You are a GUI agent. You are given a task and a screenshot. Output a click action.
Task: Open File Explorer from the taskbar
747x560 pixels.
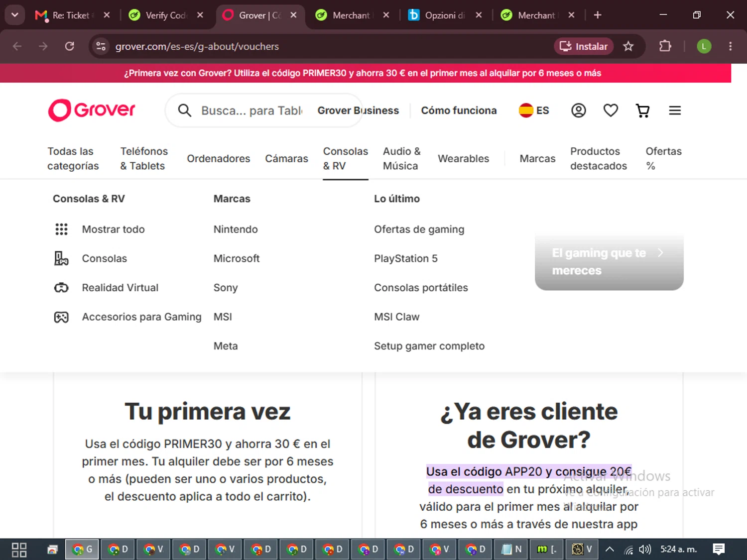pos(52,550)
